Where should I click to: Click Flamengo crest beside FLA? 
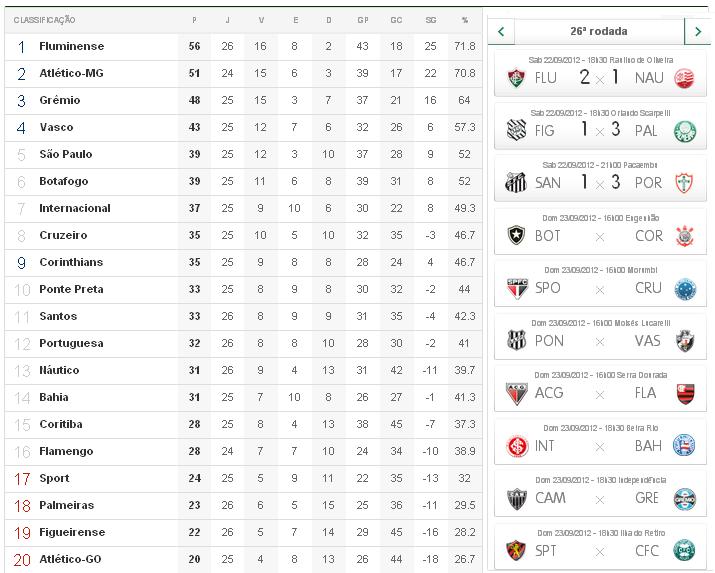click(x=685, y=393)
